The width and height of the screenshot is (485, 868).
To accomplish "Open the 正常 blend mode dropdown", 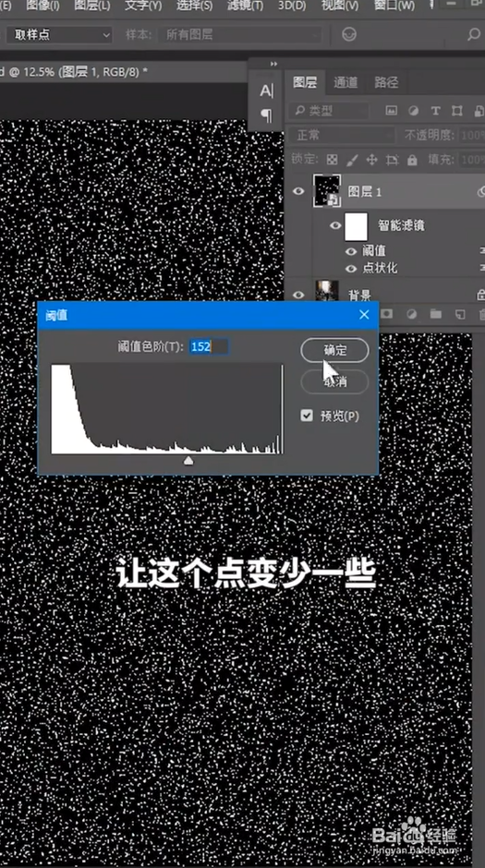I will point(342,135).
